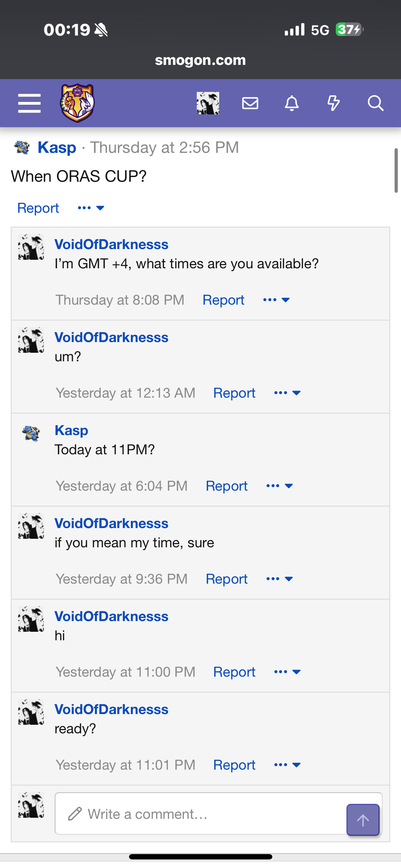This screenshot has width=401, height=868.
Task: Open the conversations envelope icon
Action: 250,103
